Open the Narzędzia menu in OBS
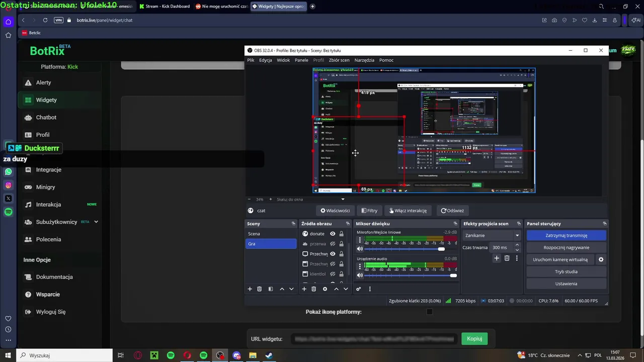 364,60
